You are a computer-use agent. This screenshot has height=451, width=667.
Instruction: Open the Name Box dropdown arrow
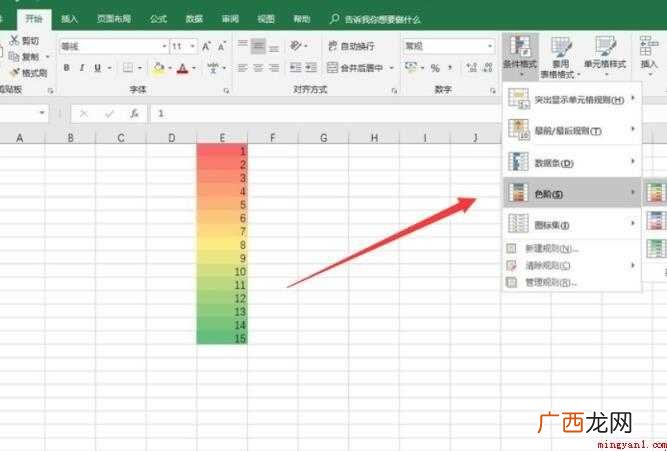click(x=42, y=113)
